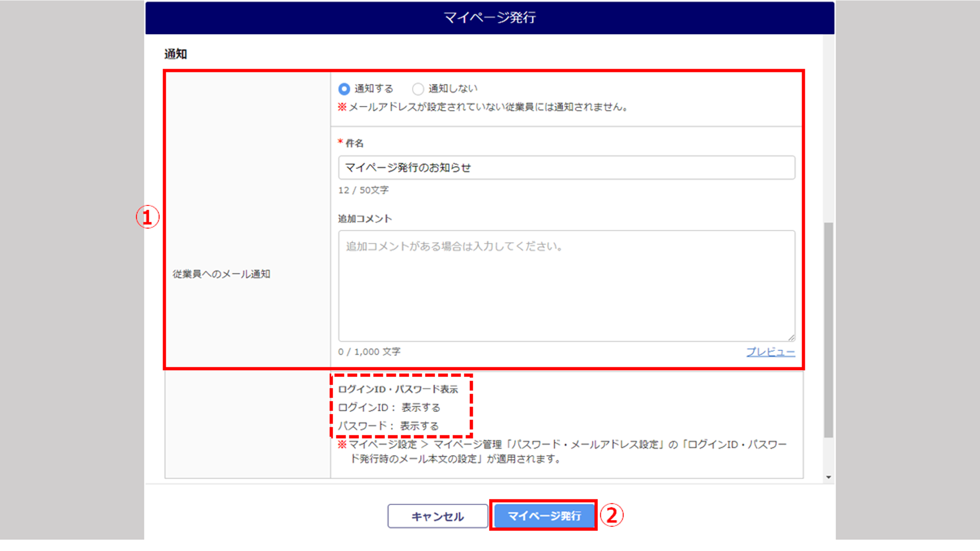Select the 通知する radio button
Image resolution: width=980 pixels, height=551 pixels.
344,89
